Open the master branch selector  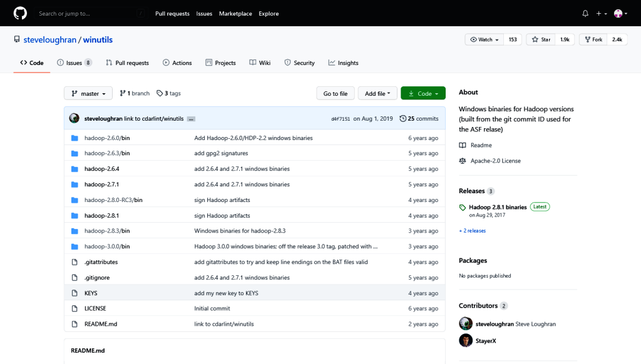[88, 94]
